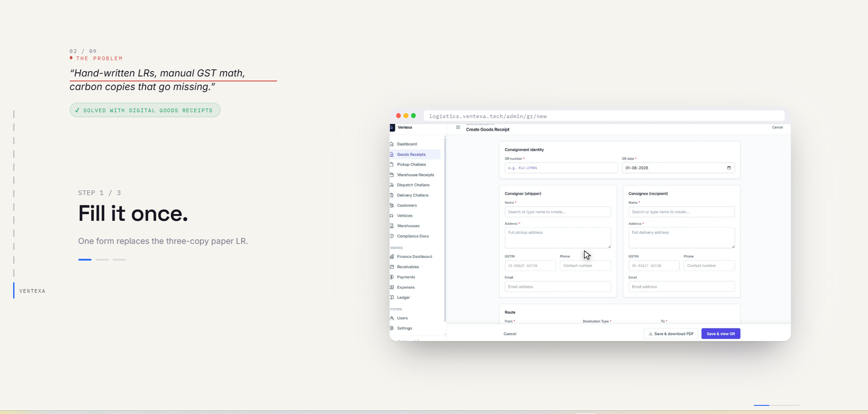This screenshot has width=868, height=414.
Task: Toggle the hamburger menu icon beside title
Action: (x=458, y=128)
